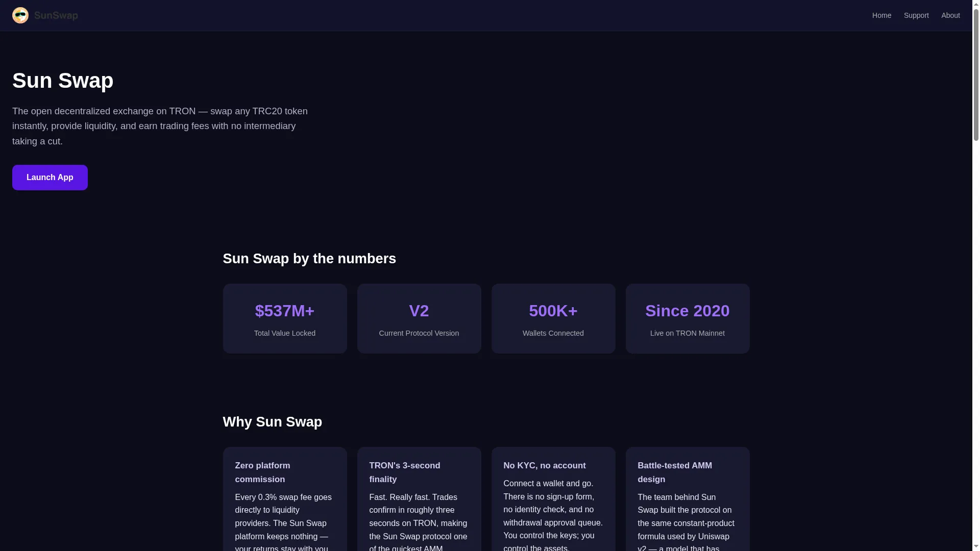This screenshot has width=980, height=551.
Task: Click the Battle-tested AMM design title
Action: tap(675, 472)
